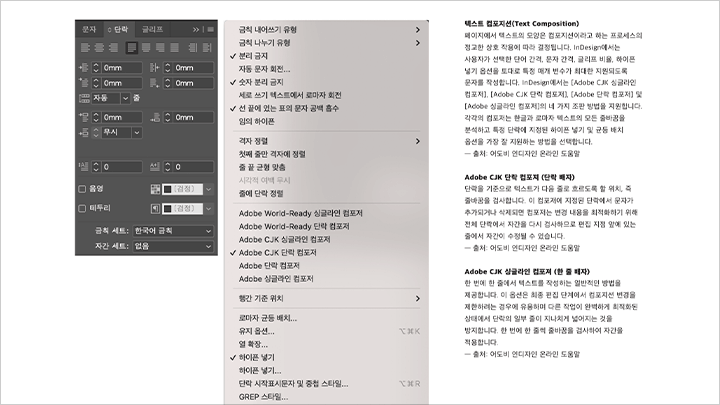Click the left indent icon
Image resolution: width=720 pixels, height=405 pixels.
[x=84, y=68]
